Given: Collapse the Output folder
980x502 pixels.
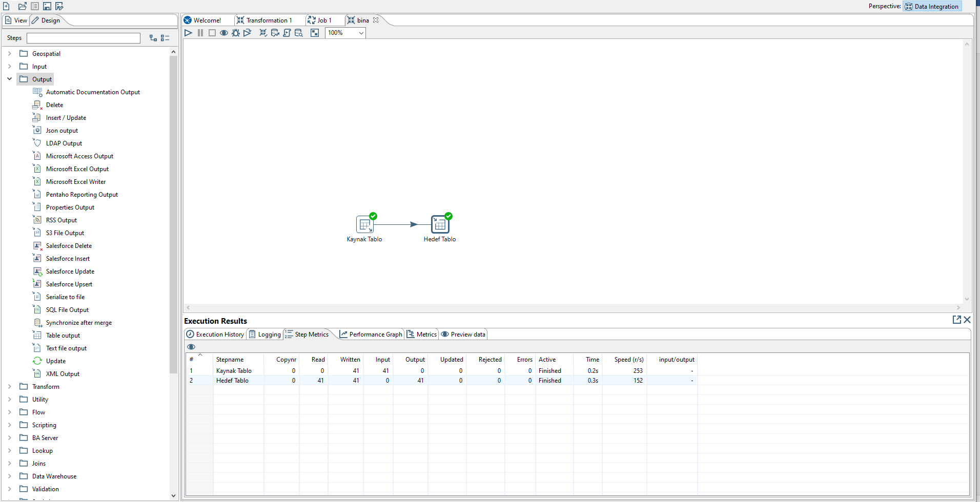Looking at the screenshot, I should pos(9,79).
